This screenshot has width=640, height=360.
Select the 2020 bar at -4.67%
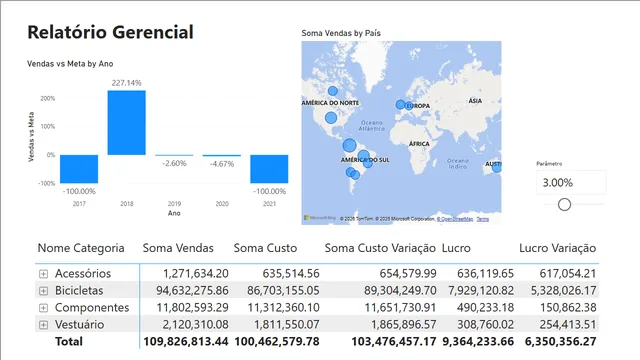click(222, 156)
